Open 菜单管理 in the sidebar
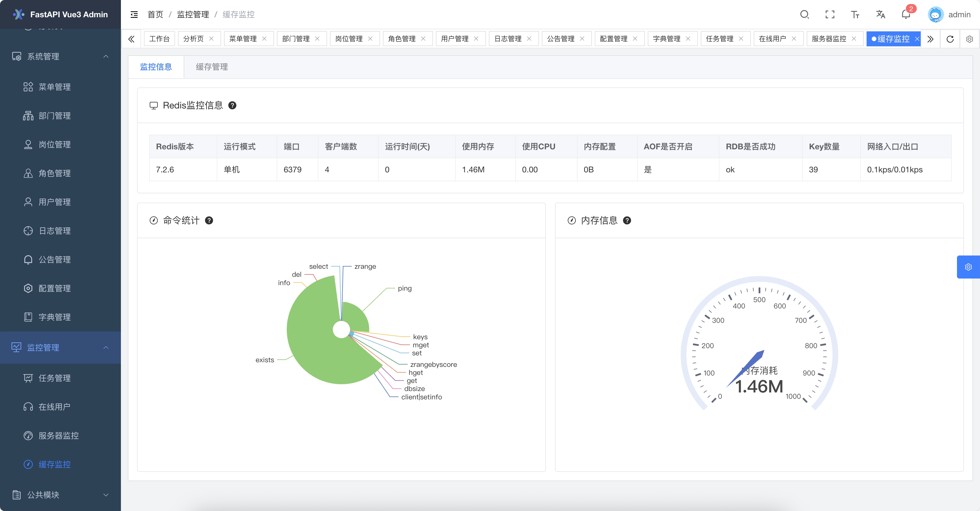980x511 pixels. pyautogui.click(x=60, y=87)
